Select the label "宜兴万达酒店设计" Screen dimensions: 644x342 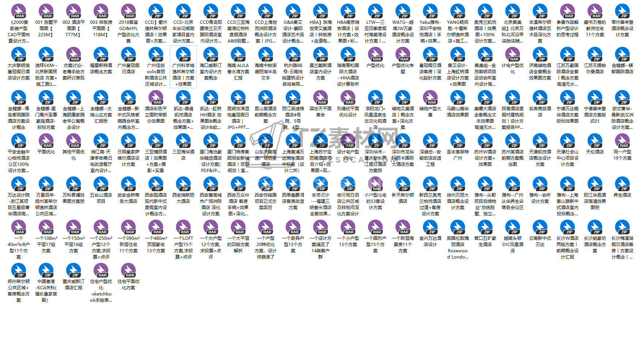point(430,241)
